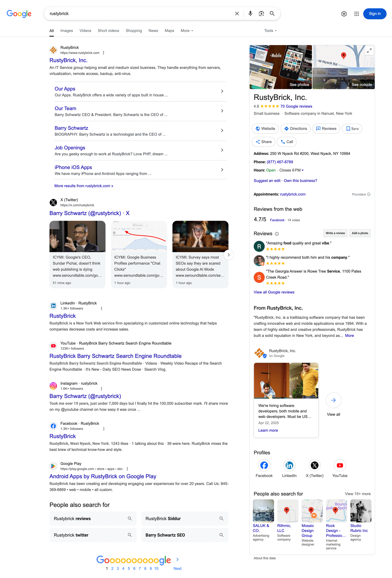The image size is (392, 578).
Task: Switch to the Videos tab
Action: click(x=85, y=31)
